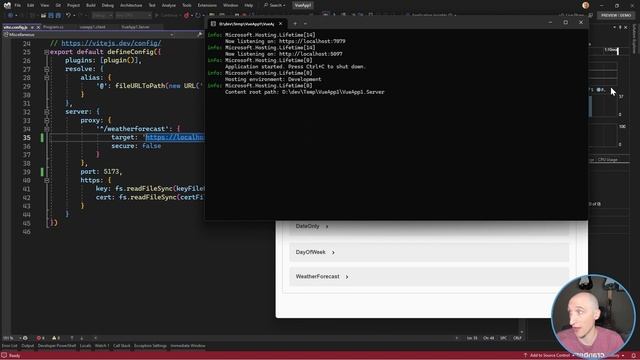Click the Hot Reload flame icon

click(x=187, y=16)
